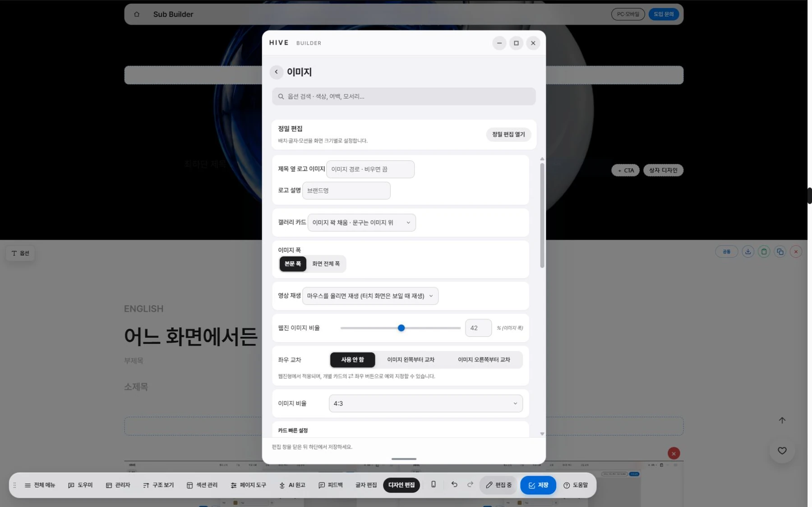
Task: Click the red X delete section icon
Action: coord(796,252)
